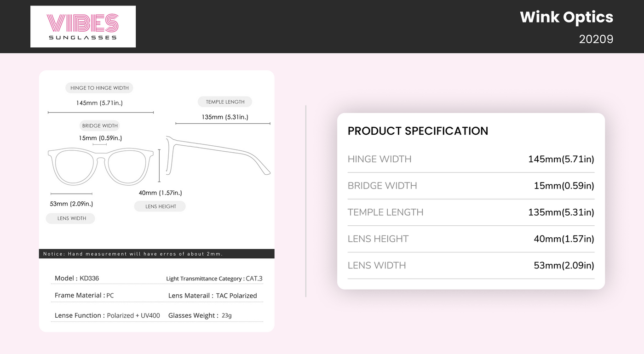Click the 20209 product number
644x354 pixels.
[596, 40]
